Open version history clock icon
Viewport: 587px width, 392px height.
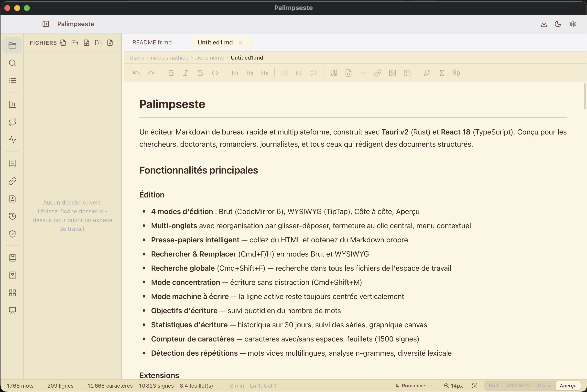pos(12,216)
